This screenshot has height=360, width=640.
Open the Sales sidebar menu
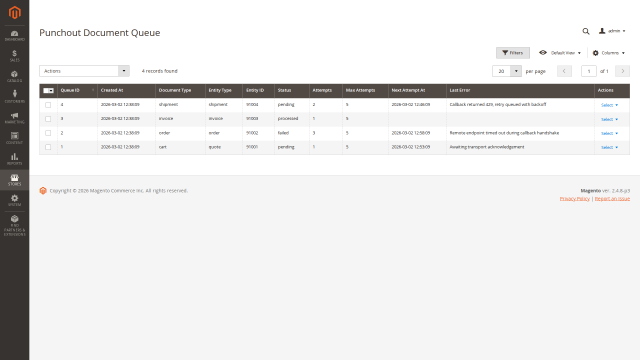[14, 56]
